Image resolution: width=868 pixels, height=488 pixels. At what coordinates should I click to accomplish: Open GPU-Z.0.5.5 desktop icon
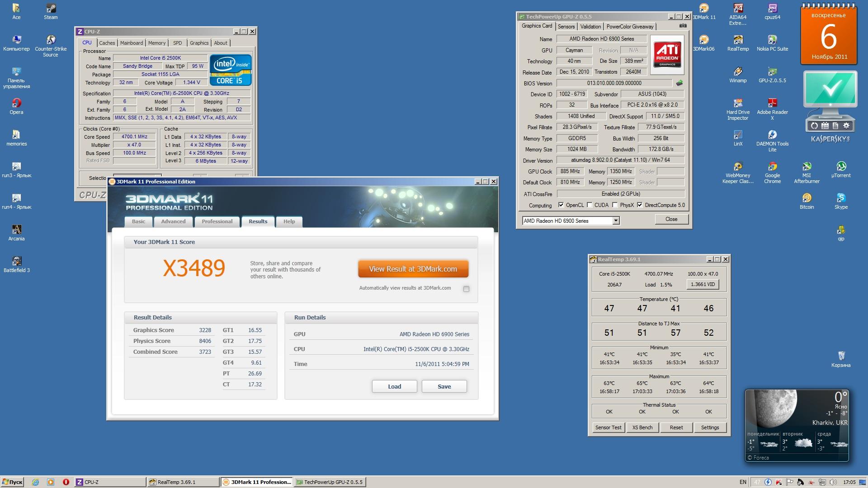[x=772, y=75]
